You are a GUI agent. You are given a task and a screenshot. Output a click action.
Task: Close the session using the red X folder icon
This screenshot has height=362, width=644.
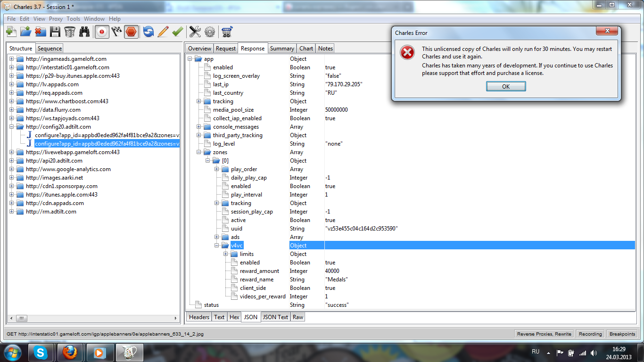pos(41,32)
